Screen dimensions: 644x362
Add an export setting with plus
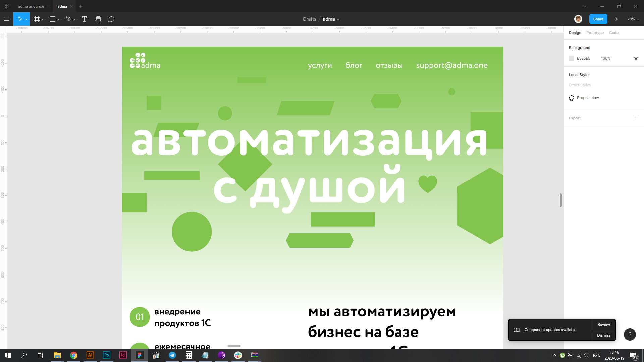[635, 118]
